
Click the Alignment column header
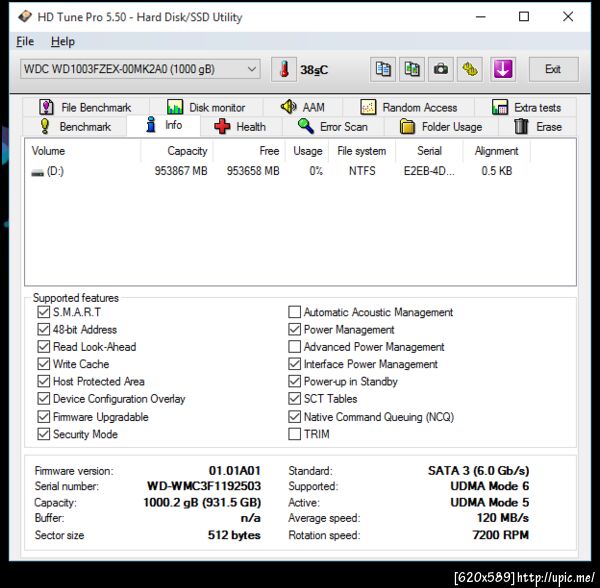pos(496,151)
